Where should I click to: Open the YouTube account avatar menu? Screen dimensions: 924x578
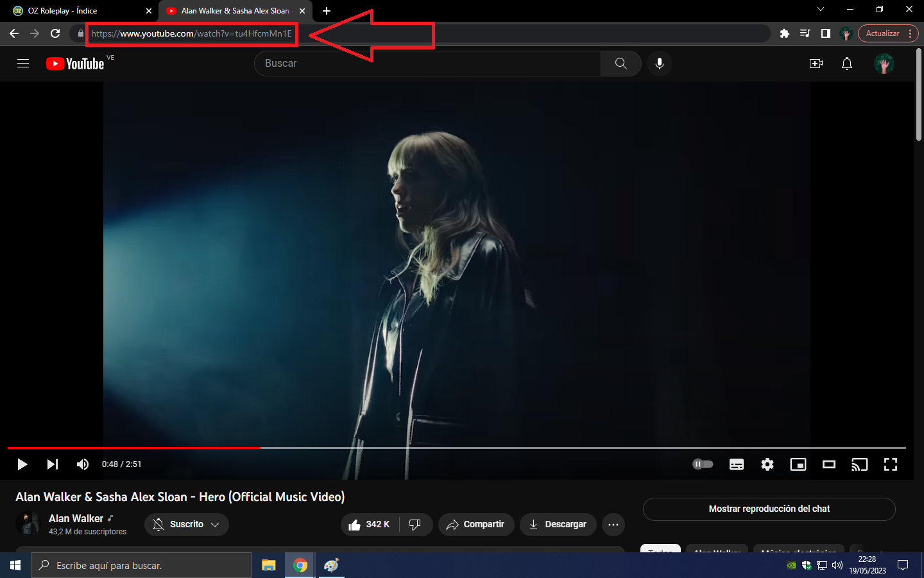point(884,64)
